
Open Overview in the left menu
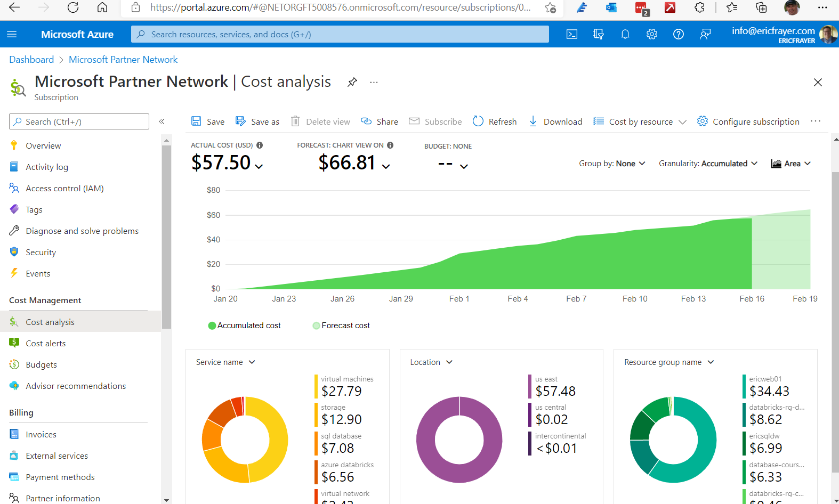pyautogui.click(x=43, y=145)
